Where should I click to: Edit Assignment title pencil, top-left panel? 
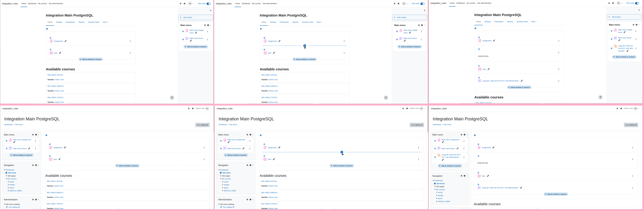point(65,41)
